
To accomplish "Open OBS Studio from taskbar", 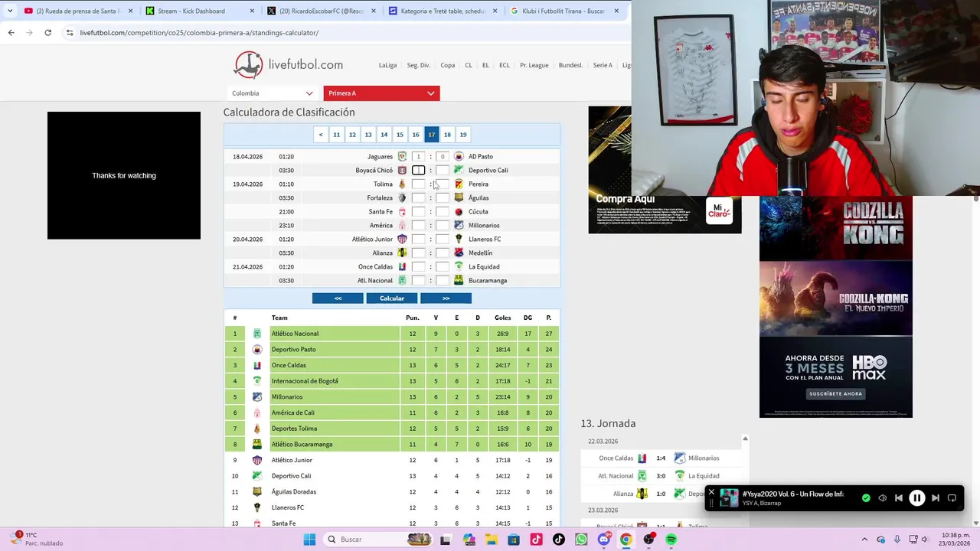I will [x=648, y=540].
